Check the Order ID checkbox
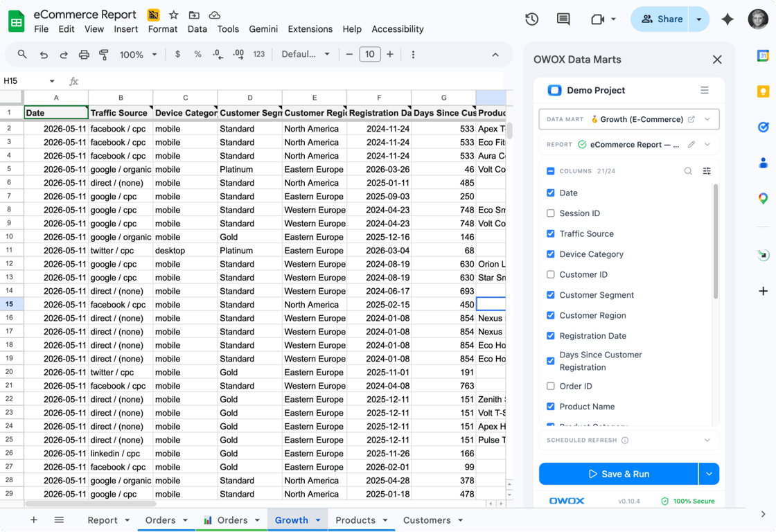Screen dimensions: 776x532 pos(550,386)
